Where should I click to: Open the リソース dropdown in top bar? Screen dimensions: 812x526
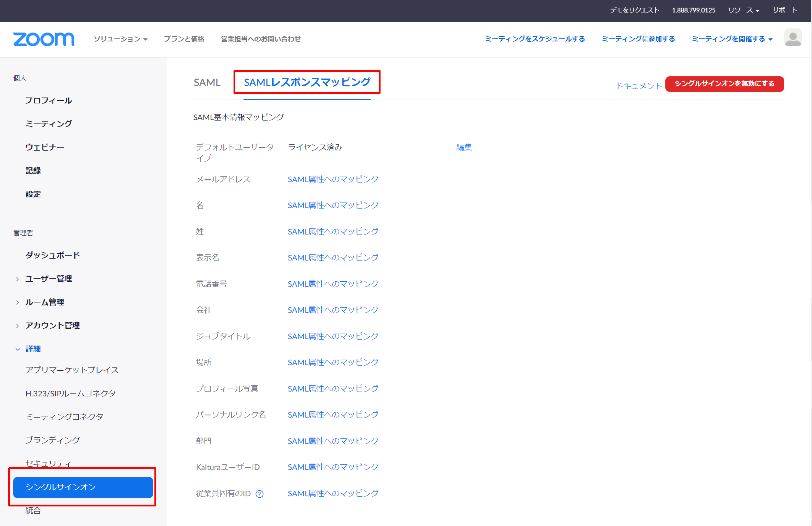tap(744, 10)
